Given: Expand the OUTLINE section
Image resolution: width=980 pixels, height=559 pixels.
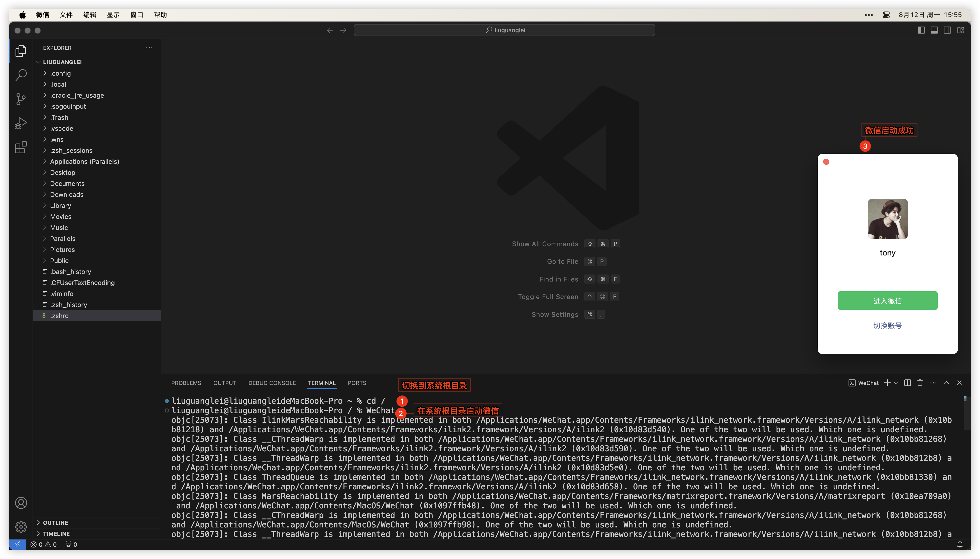Looking at the screenshot, I should click(55, 522).
